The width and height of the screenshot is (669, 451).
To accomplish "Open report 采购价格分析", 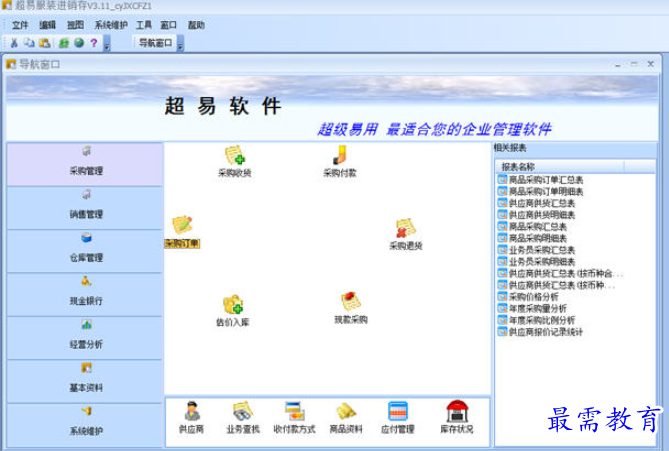I will (528, 297).
